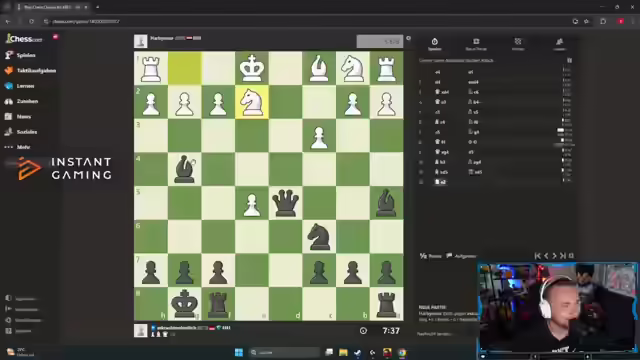
Task: Select the white pawn on rank 5
Action: pos(252,204)
